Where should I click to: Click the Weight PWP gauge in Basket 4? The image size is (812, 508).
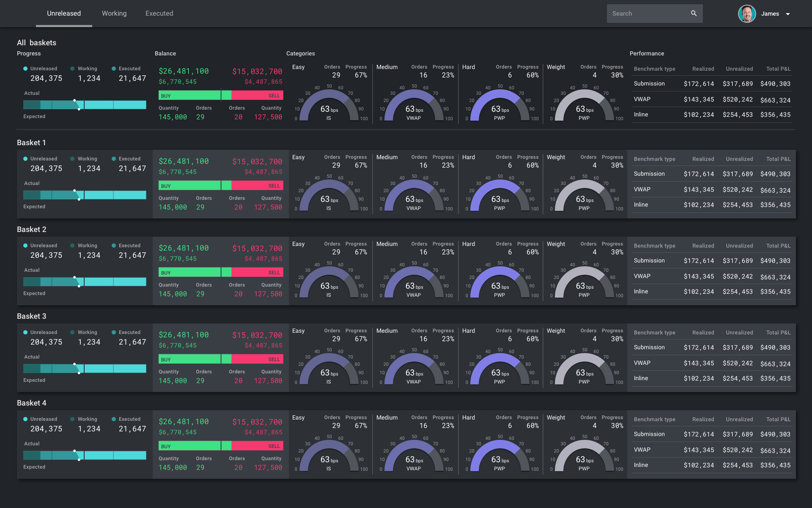(x=584, y=457)
